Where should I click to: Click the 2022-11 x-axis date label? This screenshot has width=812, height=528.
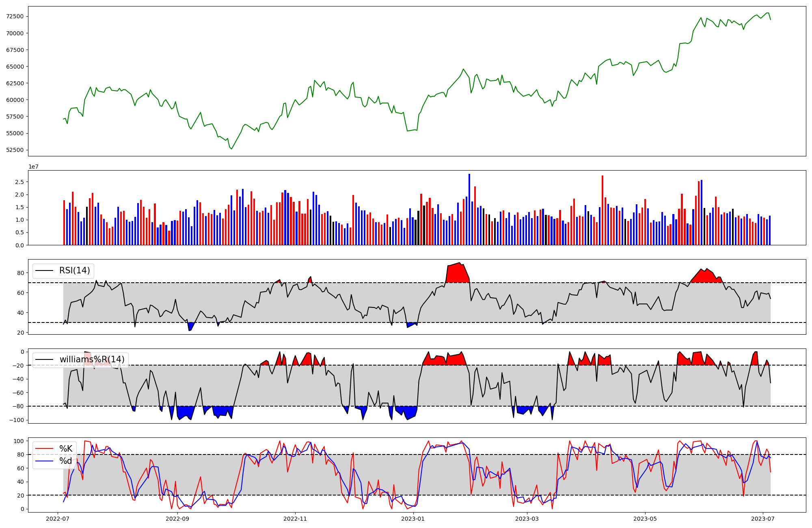295,519
